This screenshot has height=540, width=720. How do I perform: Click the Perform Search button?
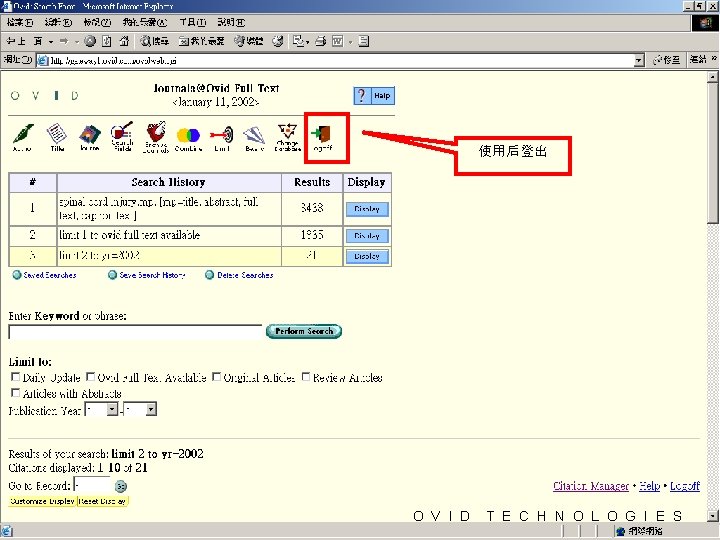tap(304, 331)
